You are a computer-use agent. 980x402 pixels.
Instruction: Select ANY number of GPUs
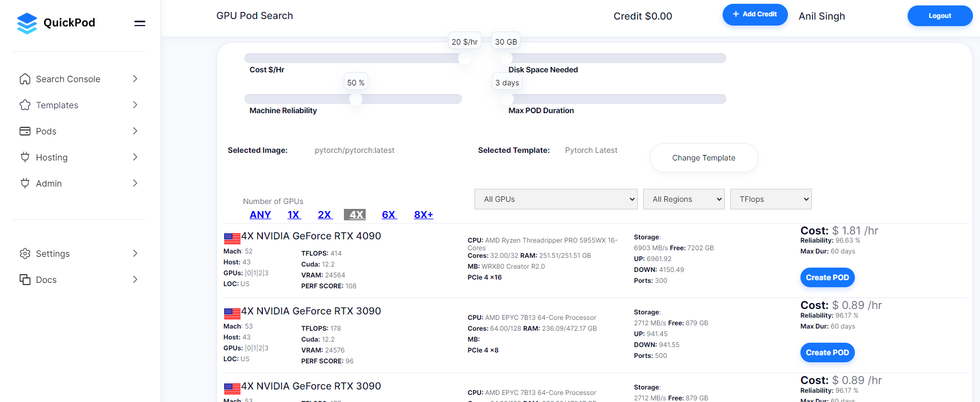[260, 215]
